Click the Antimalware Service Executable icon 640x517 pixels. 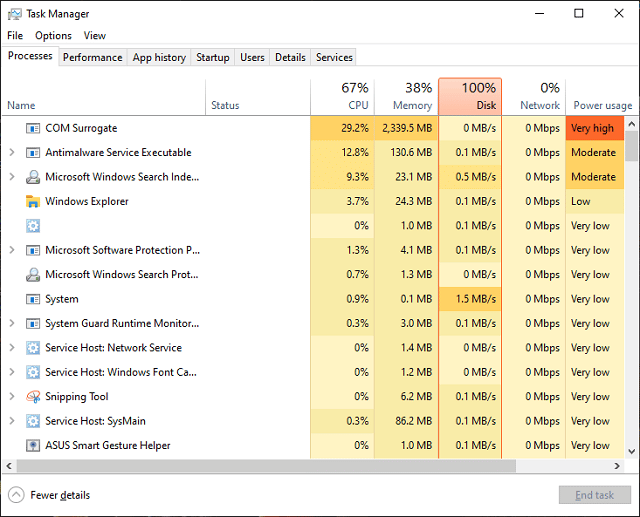[x=33, y=153]
